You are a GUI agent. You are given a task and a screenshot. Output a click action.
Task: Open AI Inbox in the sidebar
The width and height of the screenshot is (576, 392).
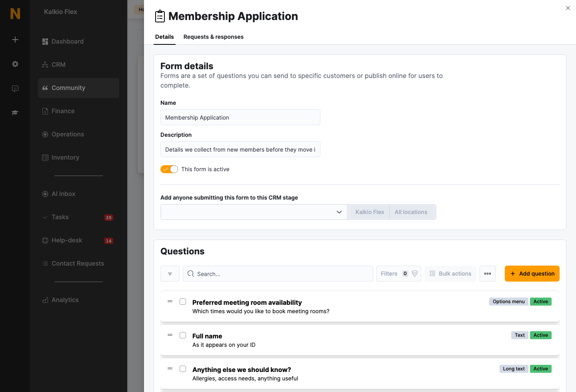[x=78, y=194]
